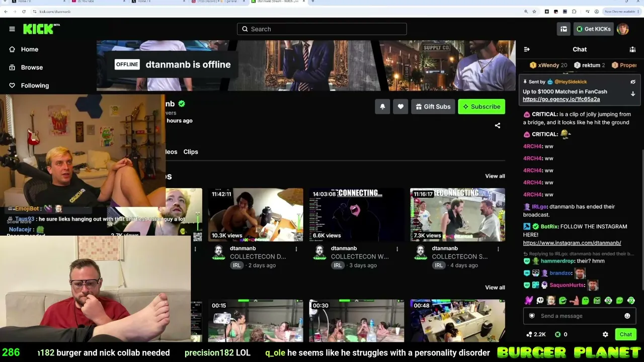The height and width of the screenshot is (362, 644).
Task: Click the @HeySidekick username
Action: coord(571,82)
